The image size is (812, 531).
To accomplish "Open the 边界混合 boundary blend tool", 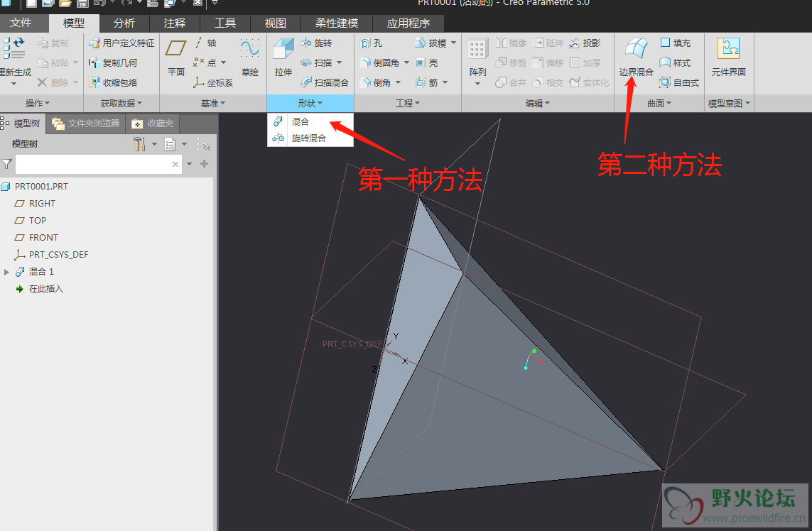I will point(636,57).
